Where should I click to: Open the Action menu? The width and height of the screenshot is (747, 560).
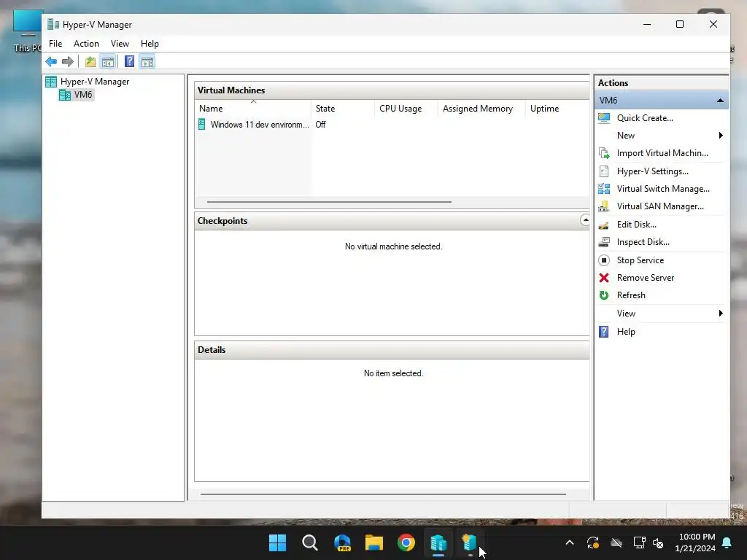pyautogui.click(x=86, y=43)
